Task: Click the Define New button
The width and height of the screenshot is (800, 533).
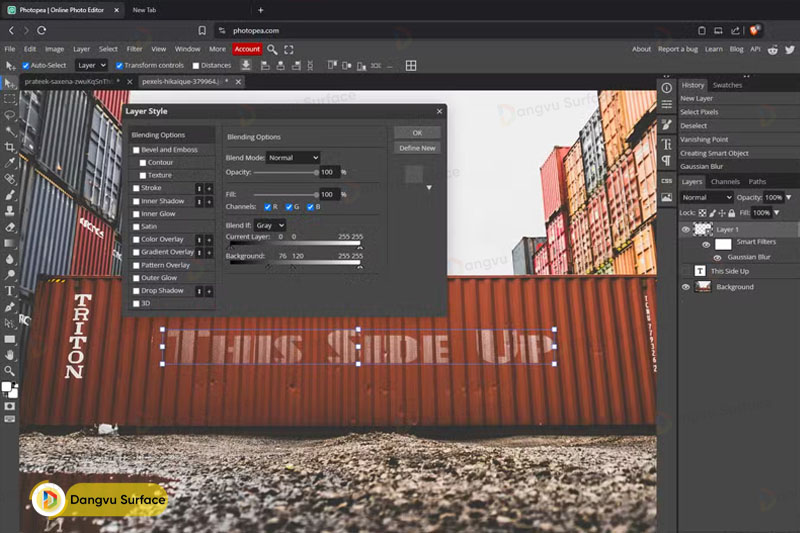Action: [417, 148]
